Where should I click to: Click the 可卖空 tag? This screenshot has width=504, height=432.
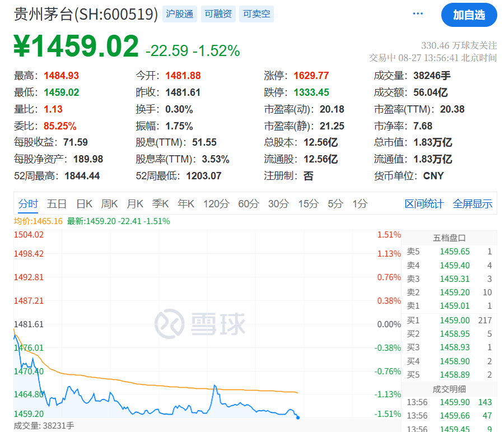256,14
